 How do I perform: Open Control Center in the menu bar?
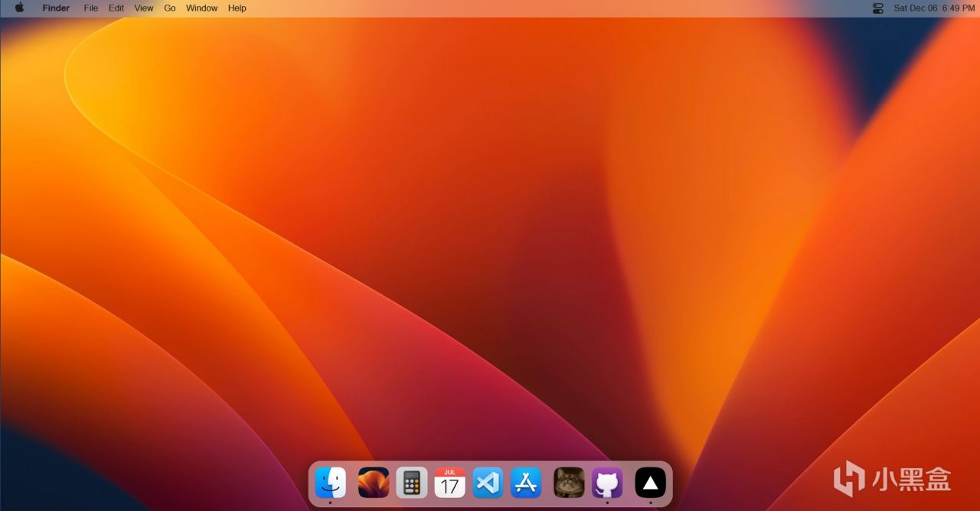click(x=878, y=8)
